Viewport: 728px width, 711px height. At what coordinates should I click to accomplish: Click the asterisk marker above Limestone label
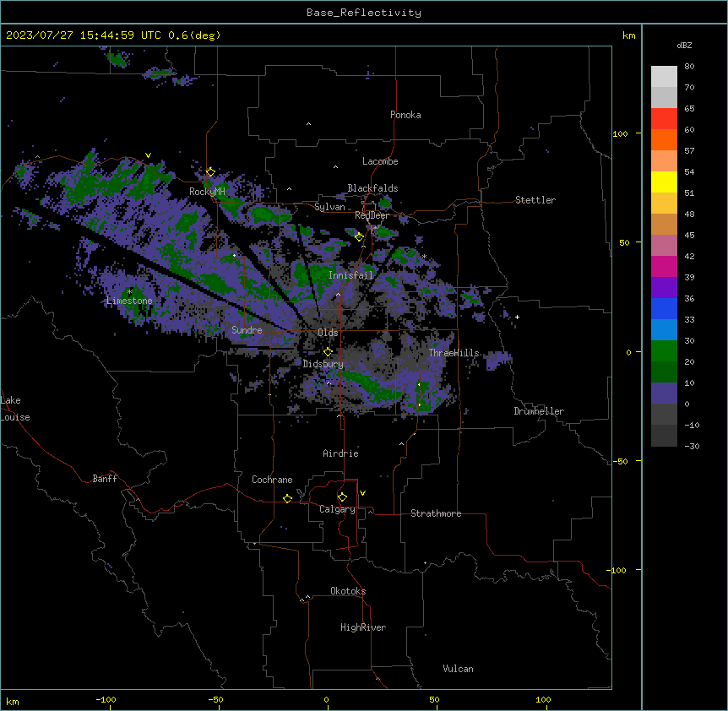(x=130, y=292)
